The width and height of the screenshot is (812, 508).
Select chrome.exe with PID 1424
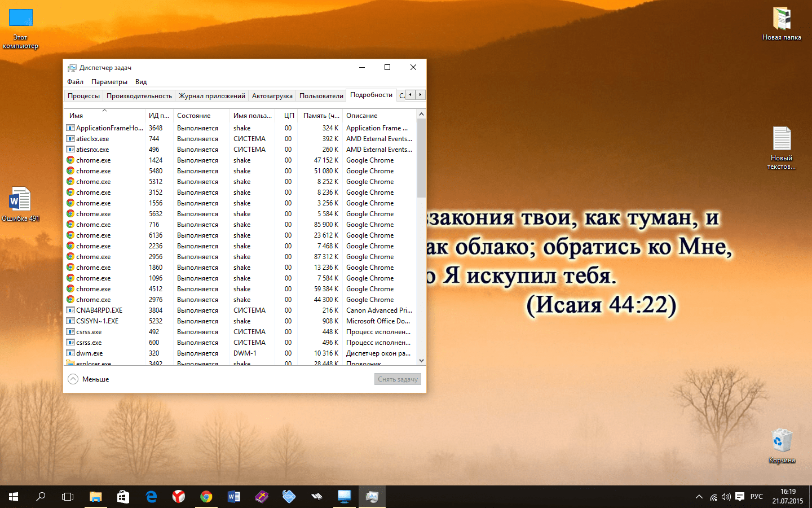(241, 160)
